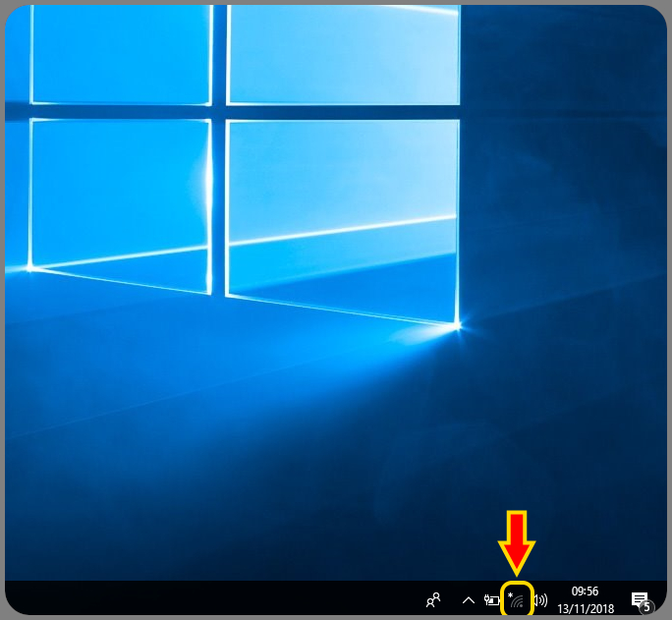Open the speaker volume icon

[x=541, y=600]
